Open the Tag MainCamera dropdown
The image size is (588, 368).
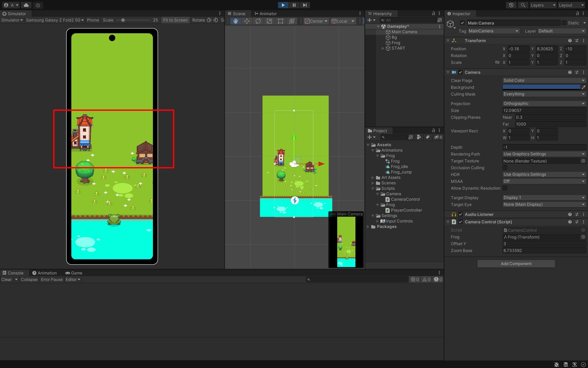[494, 31]
